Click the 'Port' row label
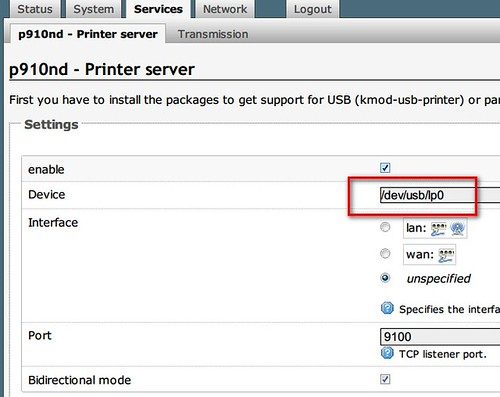The image size is (500, 397). pyautogui.click(x=40, y=335)
